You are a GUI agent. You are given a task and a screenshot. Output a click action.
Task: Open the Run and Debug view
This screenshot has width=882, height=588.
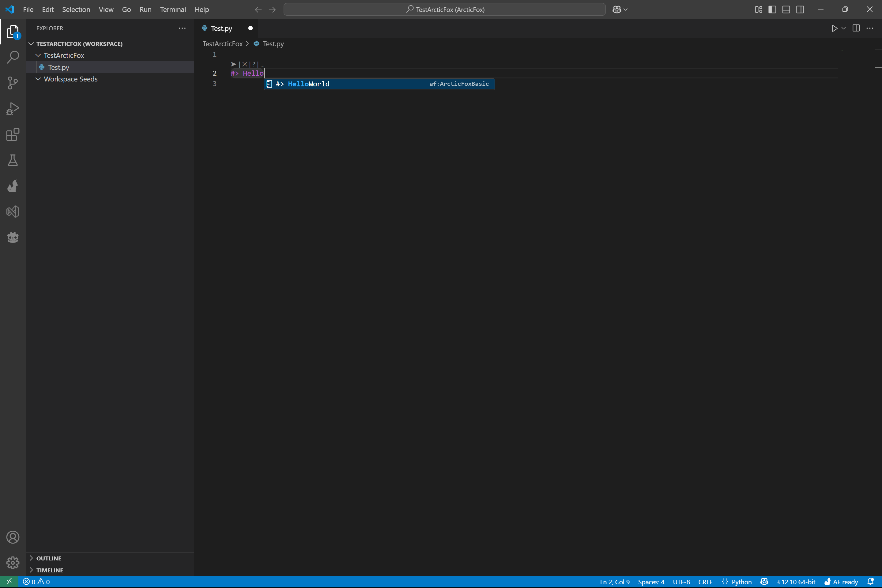coord(13,109)
